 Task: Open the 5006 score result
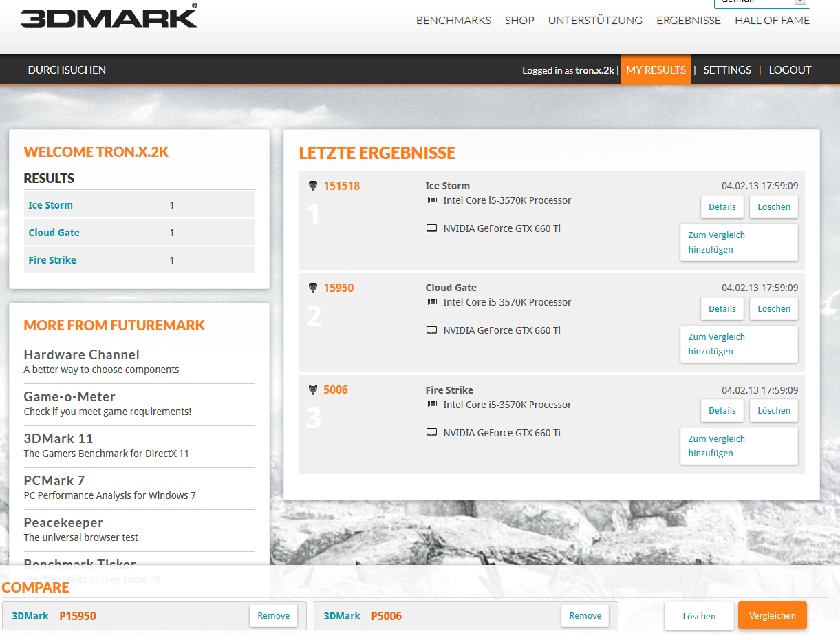tap(336, 390)
